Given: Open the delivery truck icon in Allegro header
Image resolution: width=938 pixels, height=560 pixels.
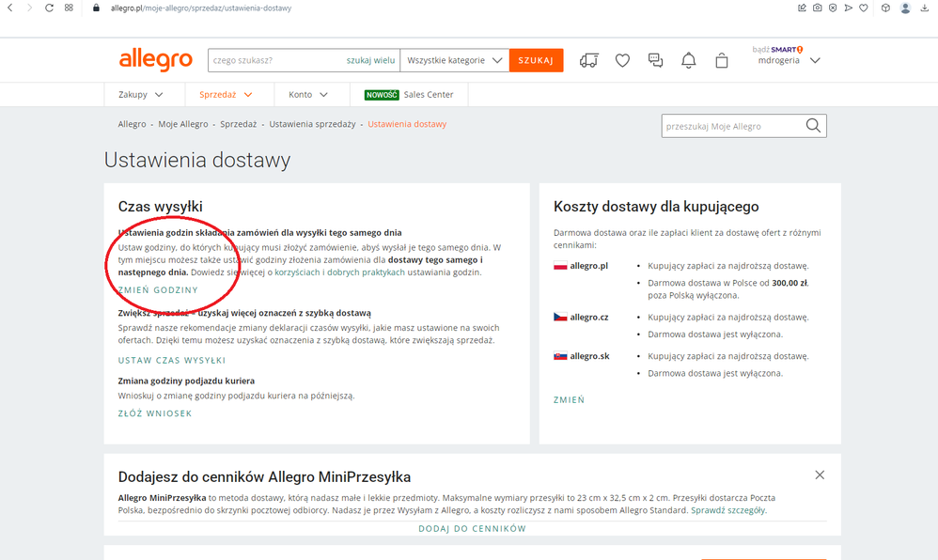Looking at the screenshot, I should tap(589, 60).
